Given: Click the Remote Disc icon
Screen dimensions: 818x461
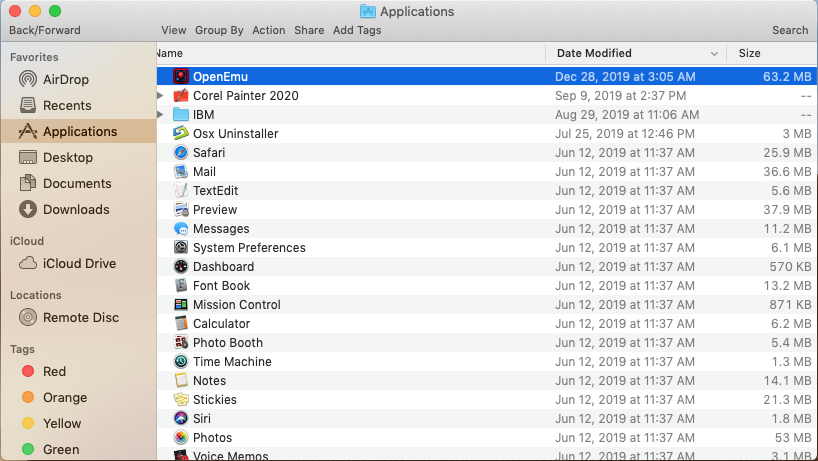Looking at the screenshot, I should (x=28, y=317).
